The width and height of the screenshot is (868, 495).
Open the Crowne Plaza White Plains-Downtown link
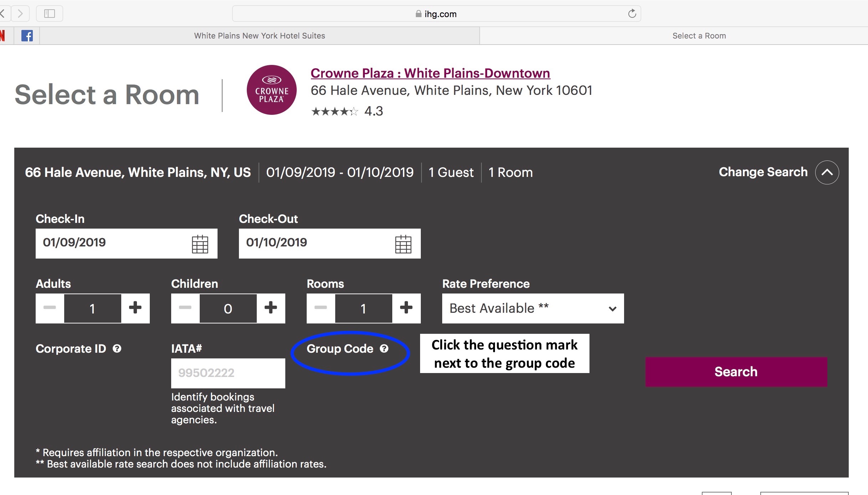point(430,73)
